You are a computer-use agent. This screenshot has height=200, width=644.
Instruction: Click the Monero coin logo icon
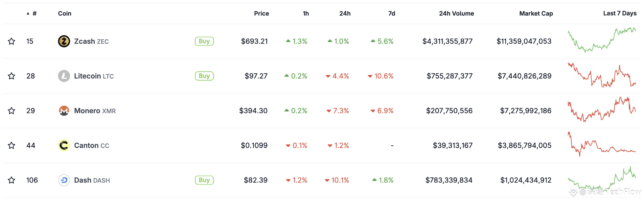64,111
